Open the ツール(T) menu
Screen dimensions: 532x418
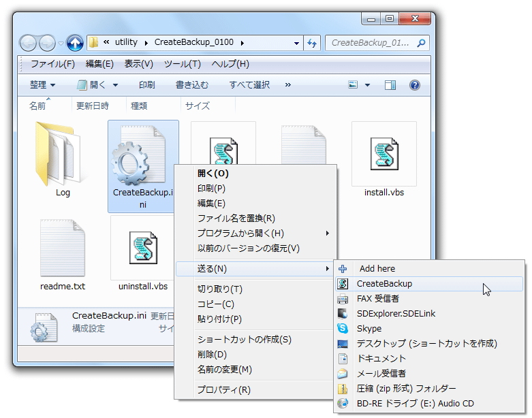tap(183, 64)
